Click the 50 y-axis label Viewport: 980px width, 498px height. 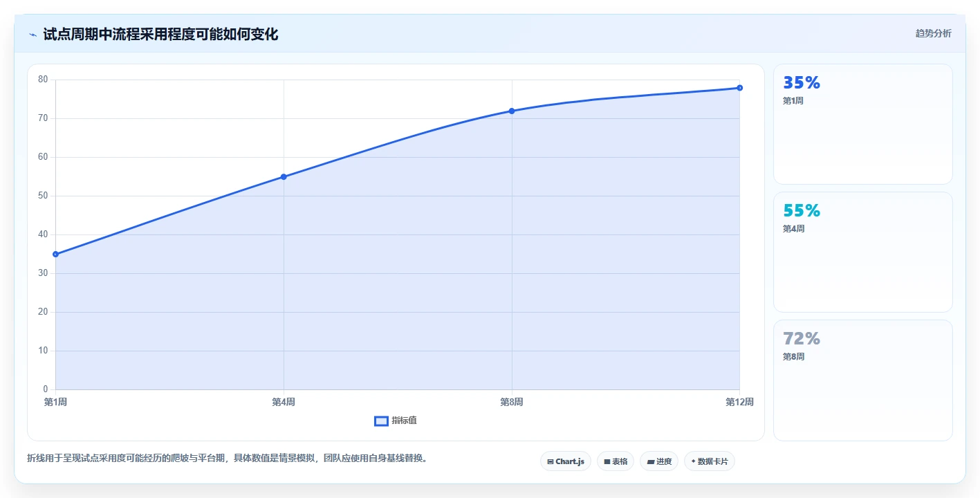(43, 196)
